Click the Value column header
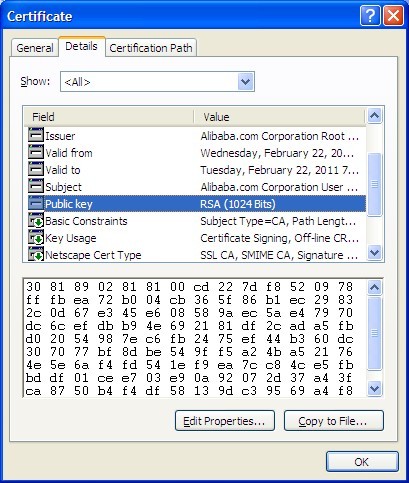This screenshot has width=409, height=483. (279, 117)
